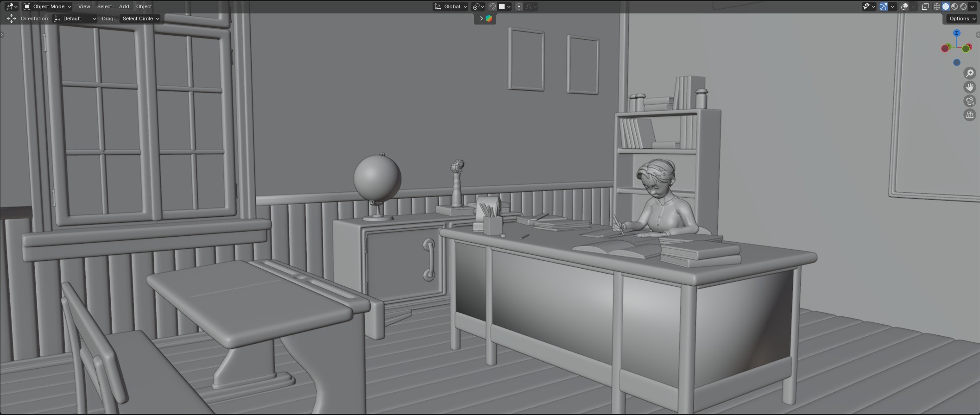The image size is (980, 415).
Task: Open the Global transform orientation dropdown
Action: tap(451, 6)
